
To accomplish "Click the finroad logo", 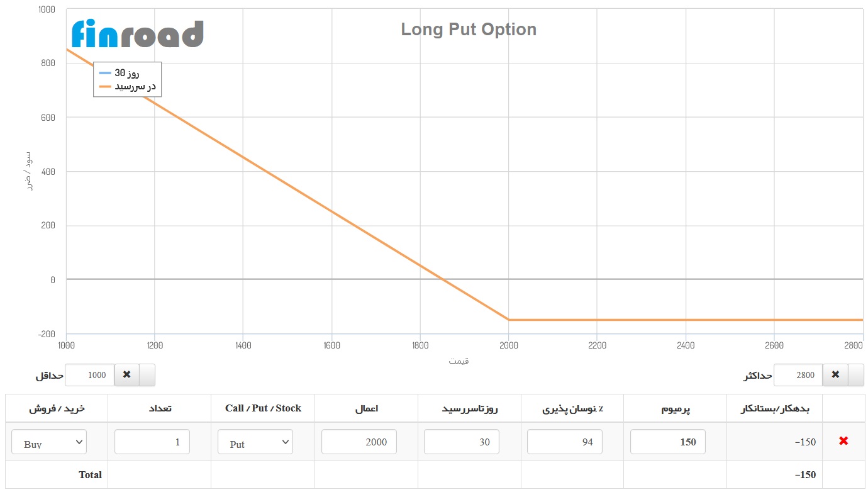I will click(137, 33).
